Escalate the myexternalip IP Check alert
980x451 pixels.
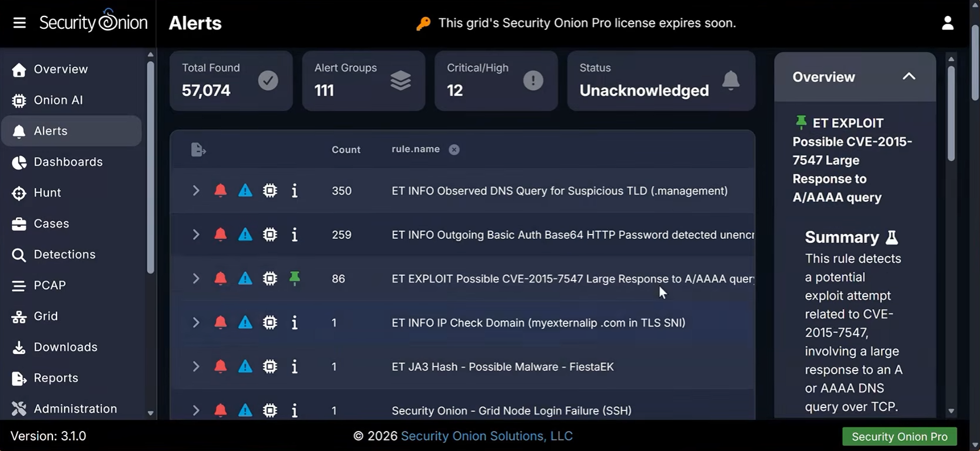point(245,322)
